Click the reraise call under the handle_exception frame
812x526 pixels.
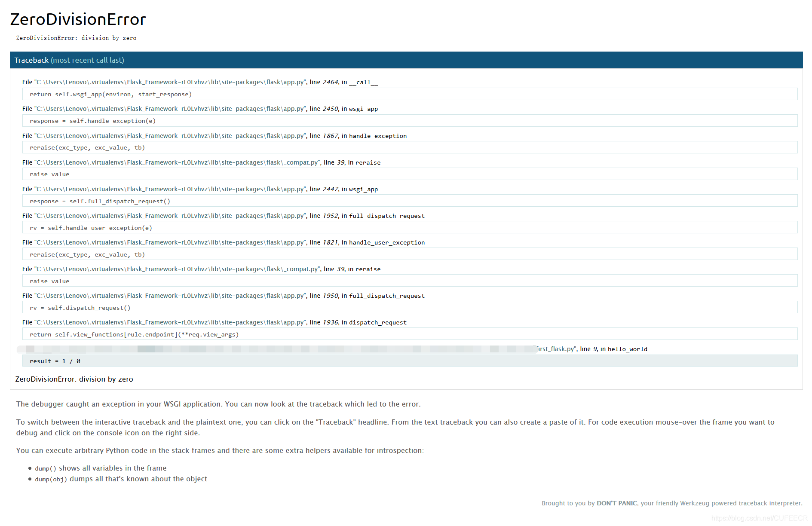tap(410, 147)
